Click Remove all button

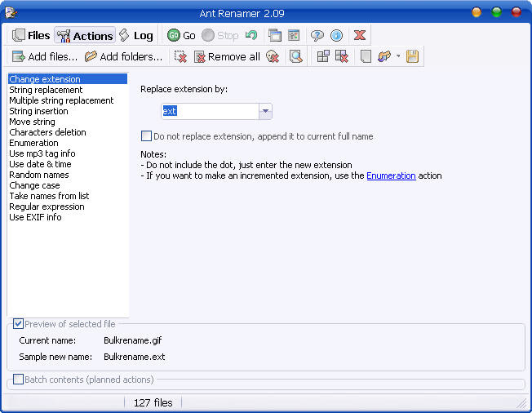(227, 56)
